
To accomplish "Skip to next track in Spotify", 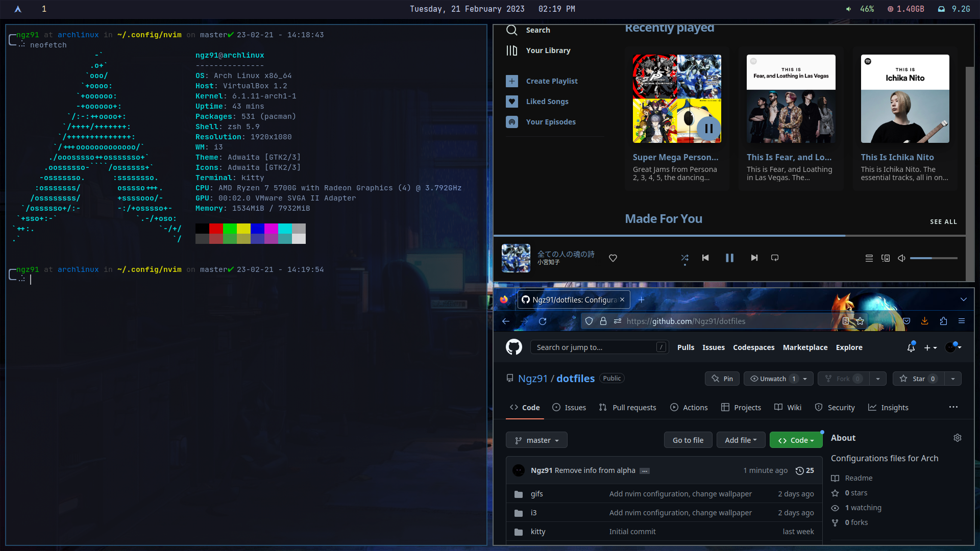I will pos(754,258).
